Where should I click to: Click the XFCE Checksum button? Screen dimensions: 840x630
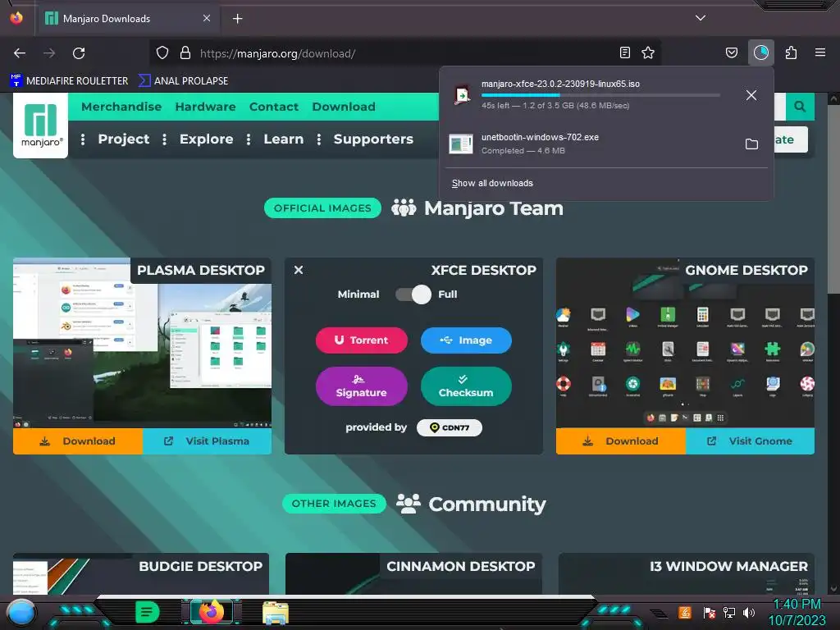click(466, 386)
